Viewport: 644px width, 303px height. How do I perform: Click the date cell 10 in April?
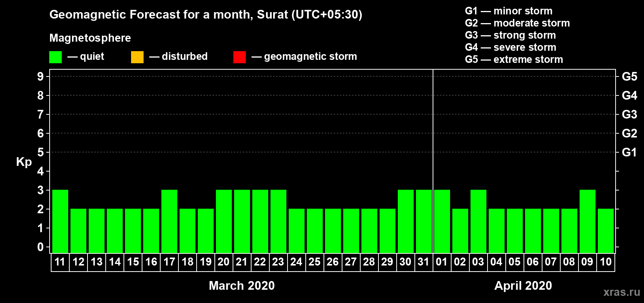[x=606, y=262]
